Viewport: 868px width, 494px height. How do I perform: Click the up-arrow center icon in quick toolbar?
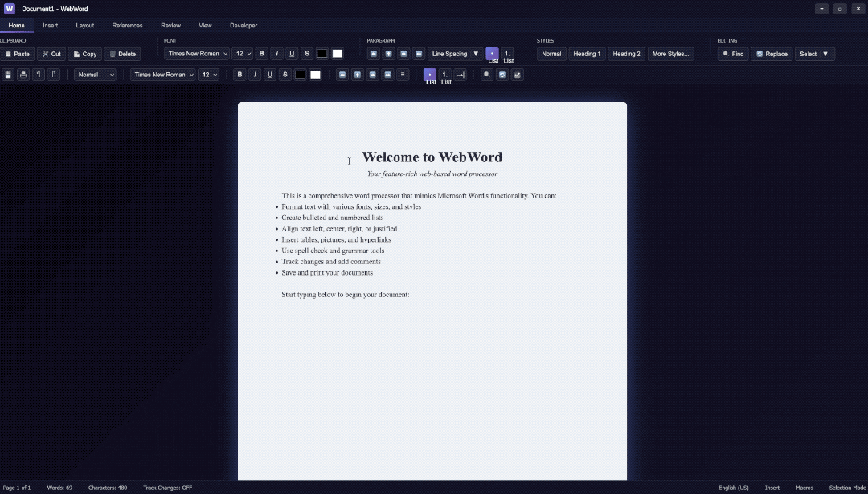point(358,75)
